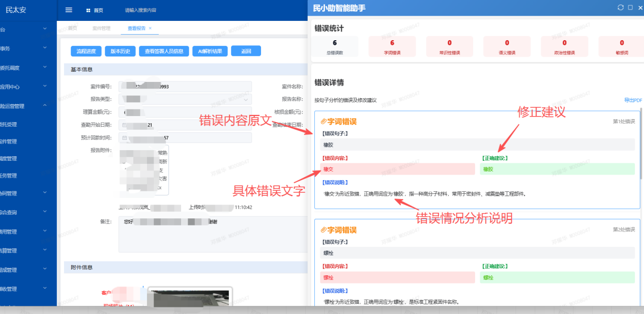Click the AI解析结果 button
Image resolution: width=644 pixels, height=314 pixels.
click(x=210, y=51)
